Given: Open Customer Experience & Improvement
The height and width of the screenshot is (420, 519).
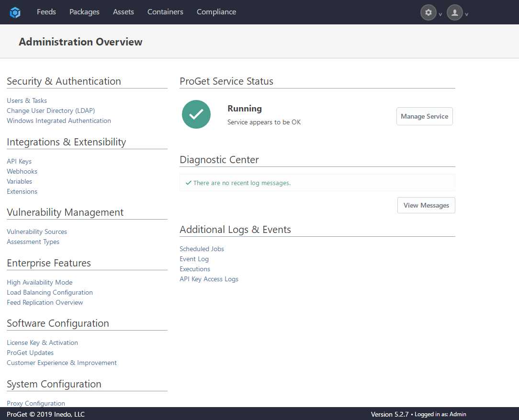Looking at the screenshot, I should 62,363.
